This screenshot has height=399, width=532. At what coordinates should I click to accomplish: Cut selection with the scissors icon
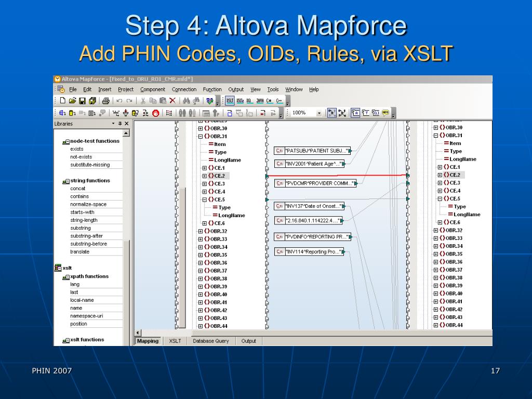143,100
